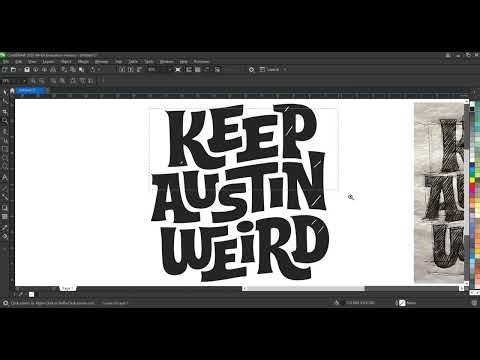This screenshot has width=480, height=360.
Task: Open the Effects menu
Action: 83,62
